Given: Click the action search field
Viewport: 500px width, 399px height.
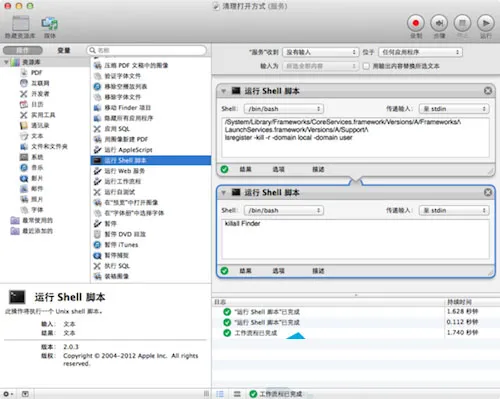Looking at the screenshot, I should pos(147,50).
